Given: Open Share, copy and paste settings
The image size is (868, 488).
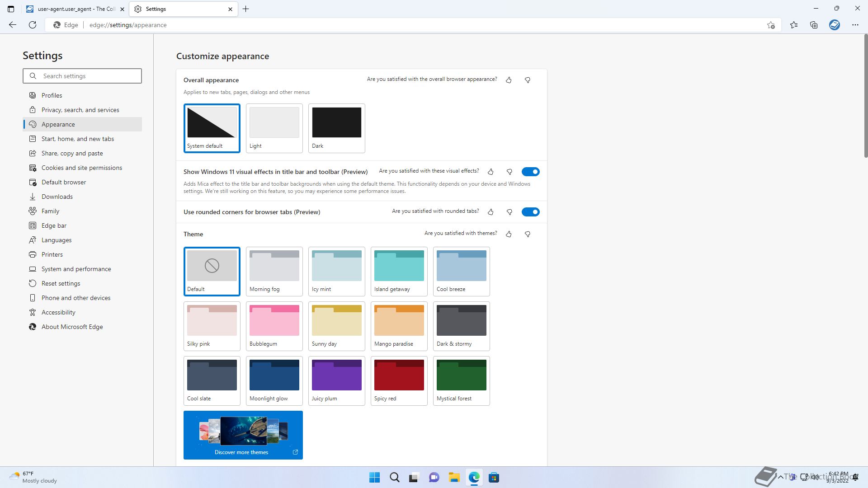Looking at the screenshot, I should pos(82,153).
